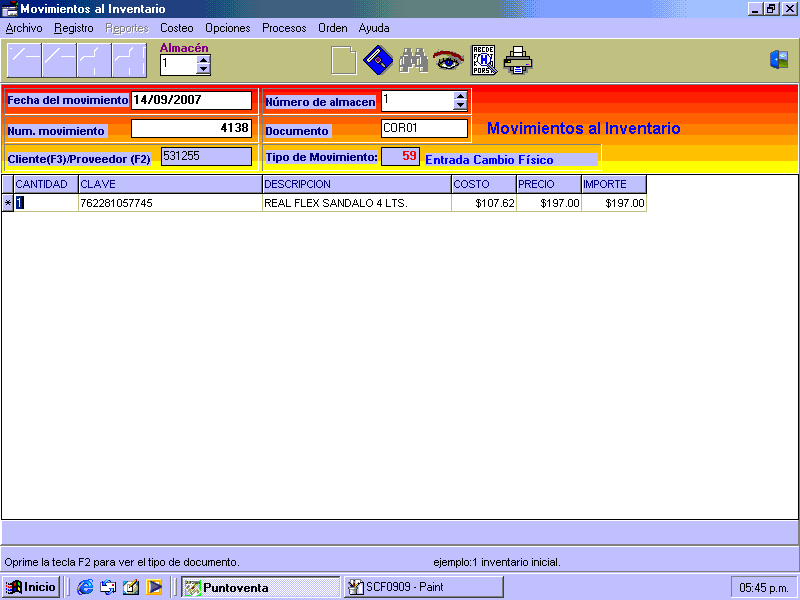This screenshot has height=600, width=800.
Task: Click the eye view icon
Action: (447, 61)
